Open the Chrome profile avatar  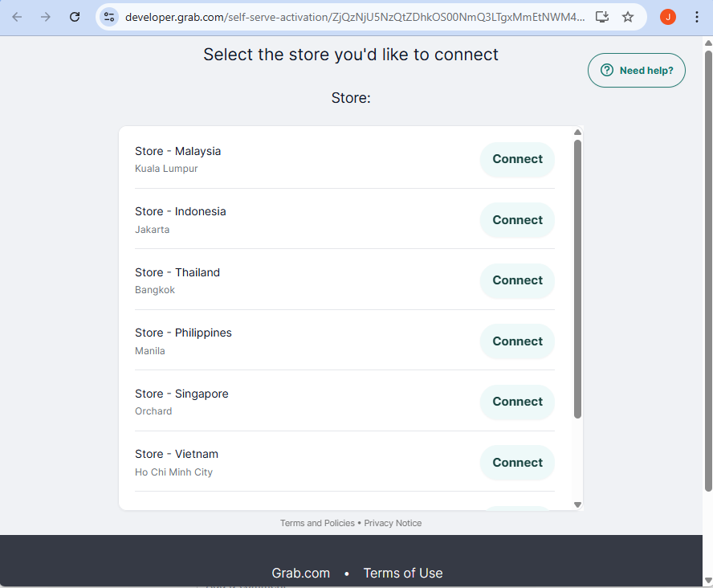(667, 17)
